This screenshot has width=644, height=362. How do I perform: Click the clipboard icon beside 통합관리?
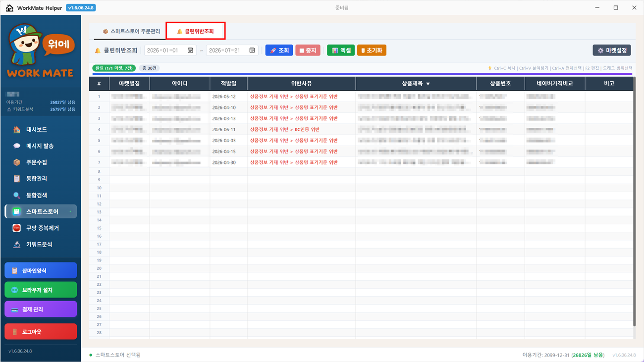[x=17, y=178]
